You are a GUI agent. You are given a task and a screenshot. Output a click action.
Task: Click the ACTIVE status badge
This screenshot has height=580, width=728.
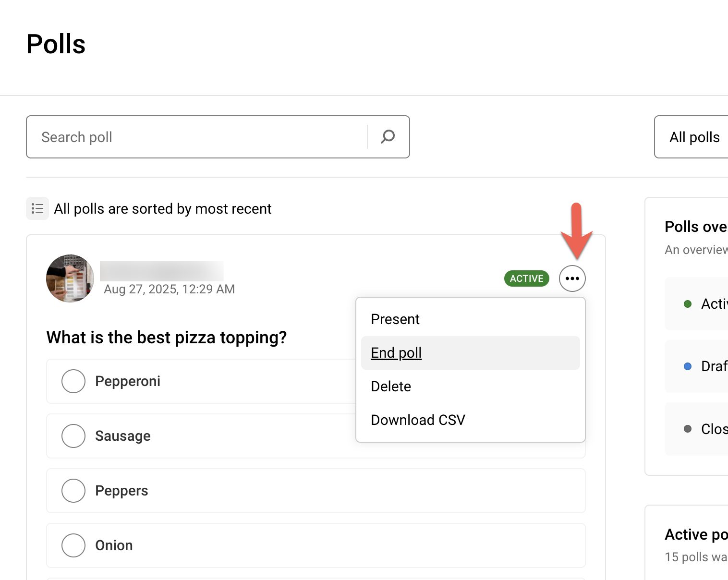pos(526,278)
